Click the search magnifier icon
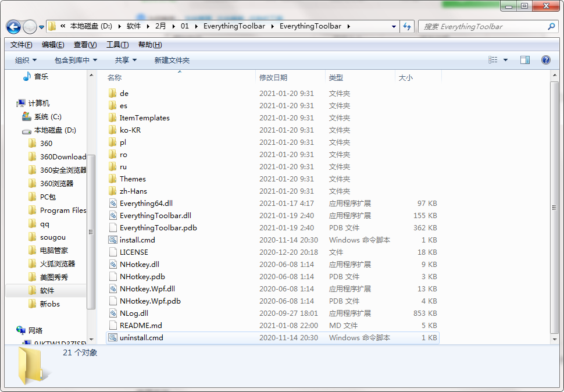 (551, 26)
